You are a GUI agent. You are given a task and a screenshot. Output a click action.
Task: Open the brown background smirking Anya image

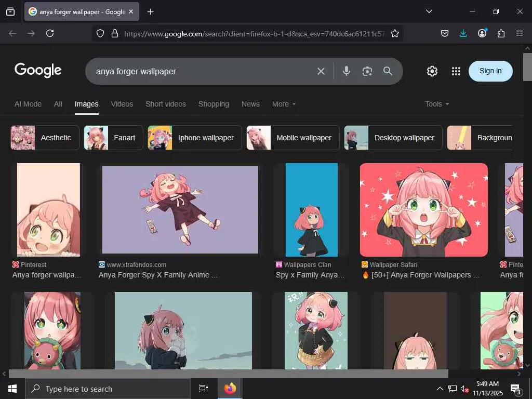pos(415,330)
